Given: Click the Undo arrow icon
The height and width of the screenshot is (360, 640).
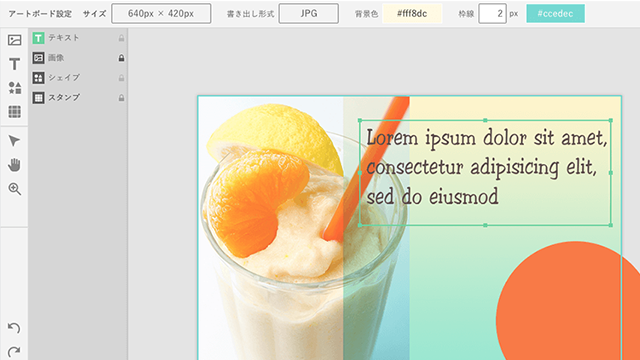Looking at the screenshot, I should pyautogui.click(x=14, y=328).
